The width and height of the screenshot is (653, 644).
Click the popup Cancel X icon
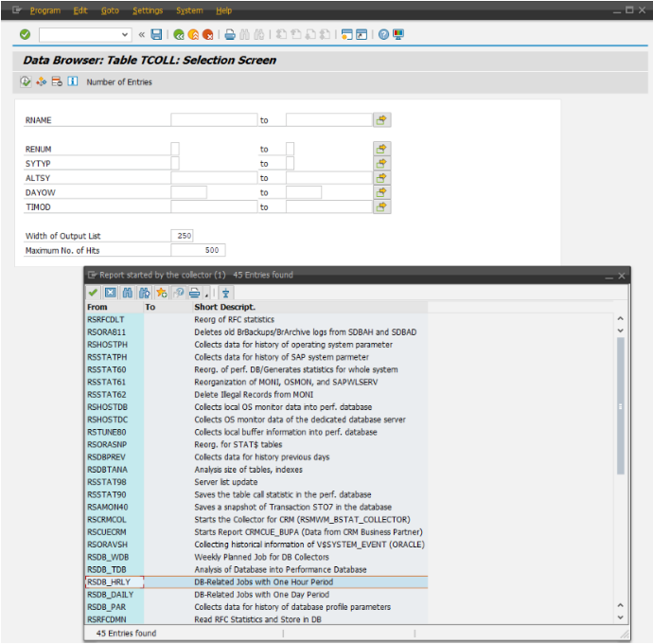pos(111,293)
